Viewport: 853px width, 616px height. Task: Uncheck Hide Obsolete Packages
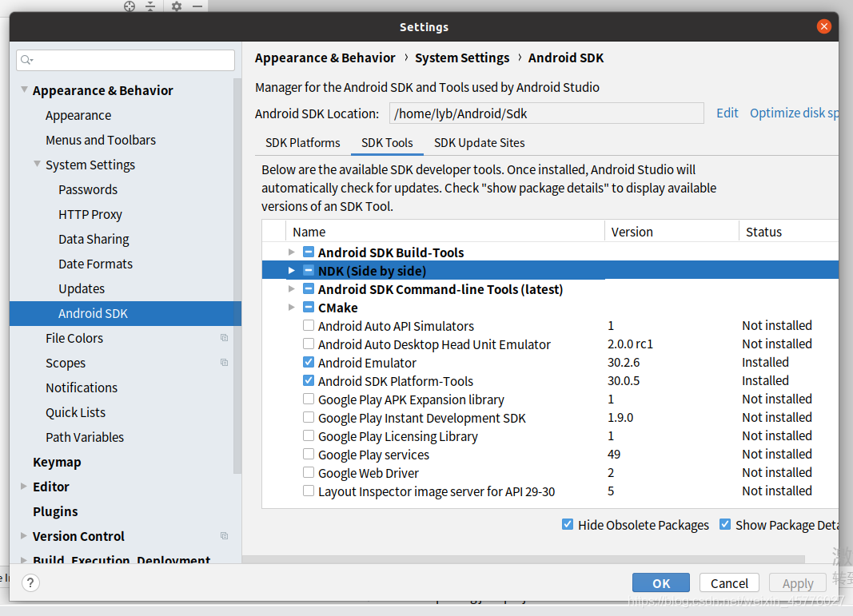click(568, 525)
